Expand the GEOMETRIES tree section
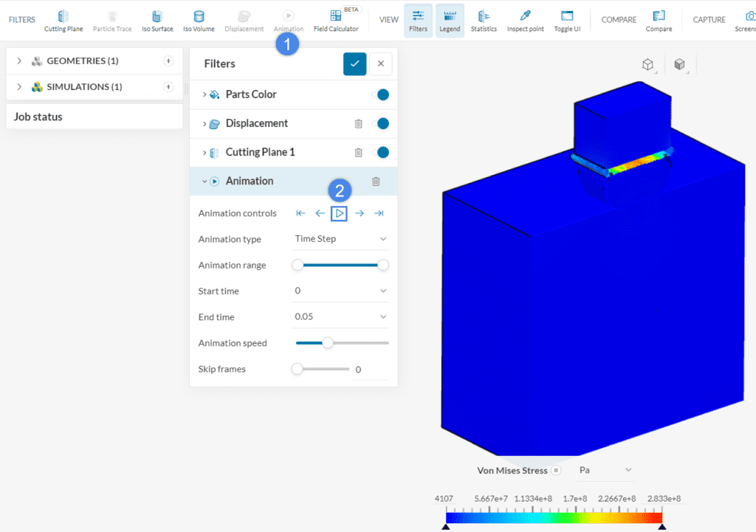Screen dimensions: 756x532 (19, 61)
